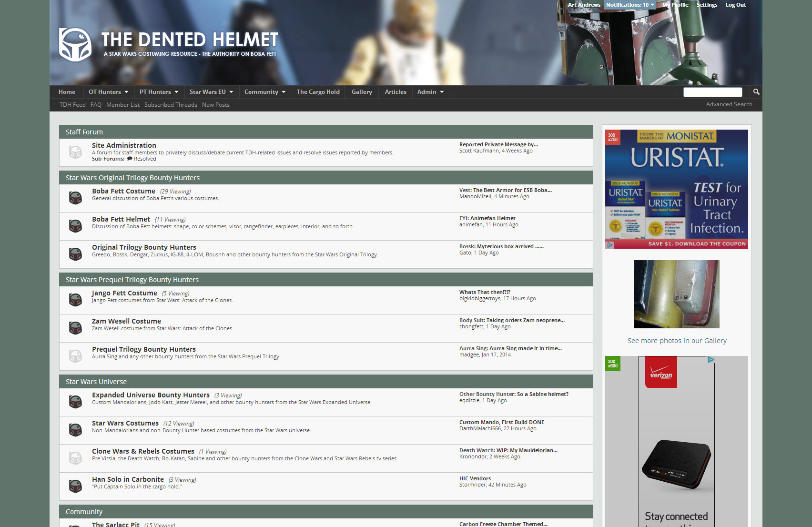The height and width of the screenshot is (527, 812).
Task: Click the Art Andrews username link
Action: pyautogui.click(x=584, y=5)
